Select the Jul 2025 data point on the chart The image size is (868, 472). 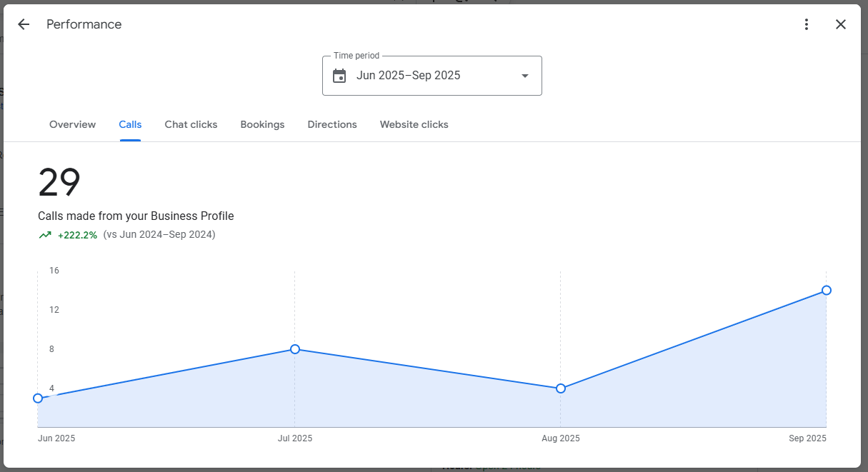295,349
